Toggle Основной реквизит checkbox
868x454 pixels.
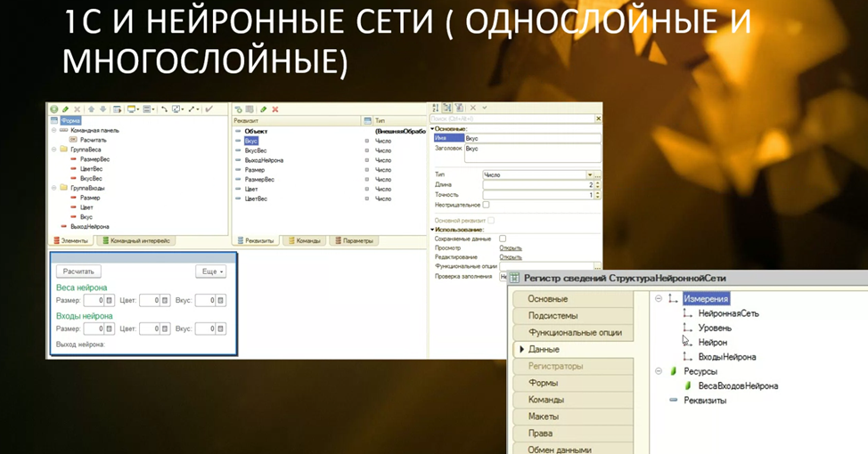[491, 220]
